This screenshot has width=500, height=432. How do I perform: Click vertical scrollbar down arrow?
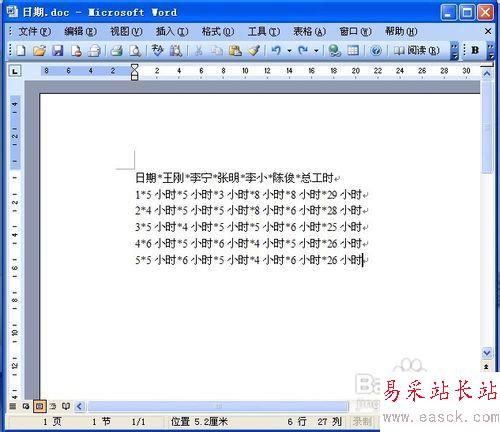point(487,353)
